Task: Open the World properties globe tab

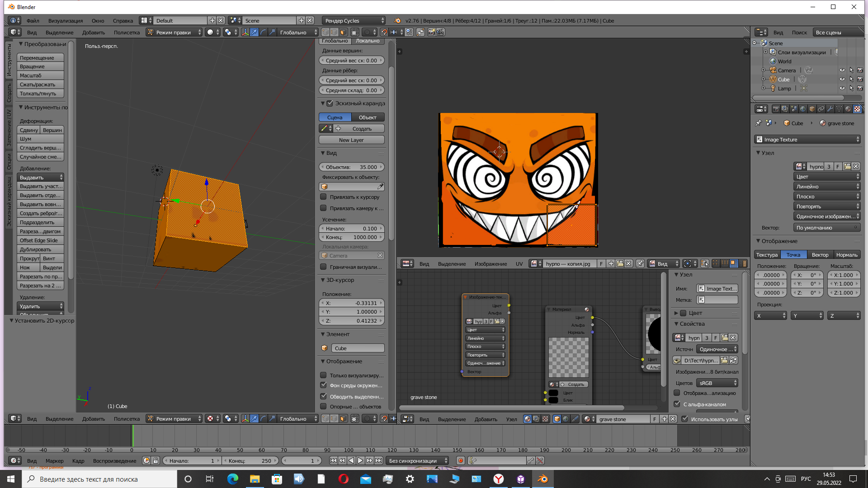Action: (x=803, y=109)
